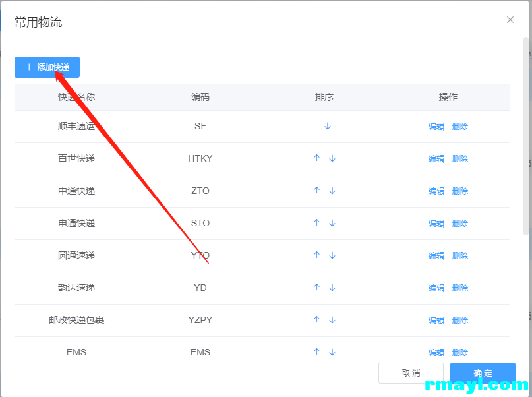Delete the 顺丰速运 entry
This screenshot has width=532, height=397.
pos(460,127)
